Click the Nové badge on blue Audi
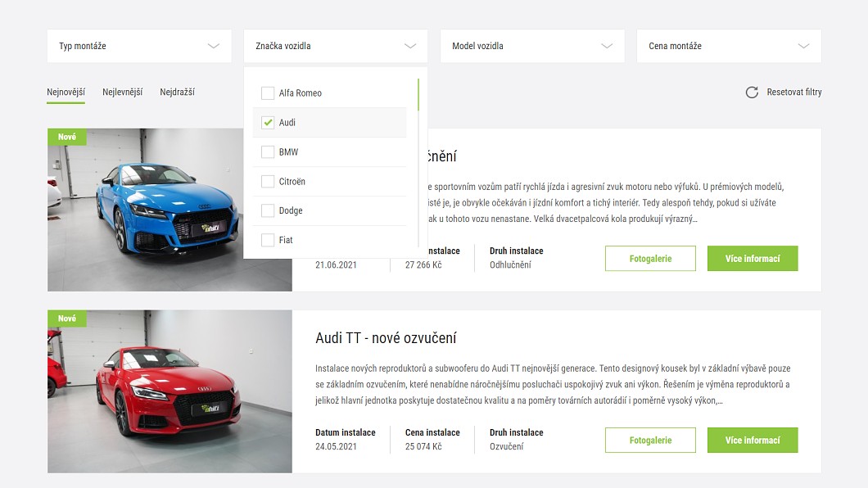This screenshot has height=488, width=868. pos(67,137)
